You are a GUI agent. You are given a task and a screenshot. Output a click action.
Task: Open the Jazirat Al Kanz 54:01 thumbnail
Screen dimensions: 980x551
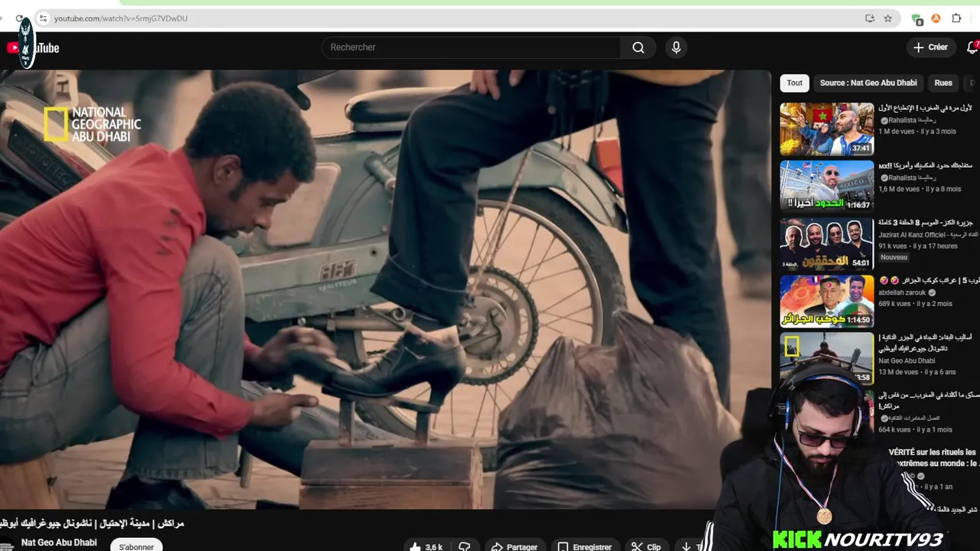pos(827,243)
